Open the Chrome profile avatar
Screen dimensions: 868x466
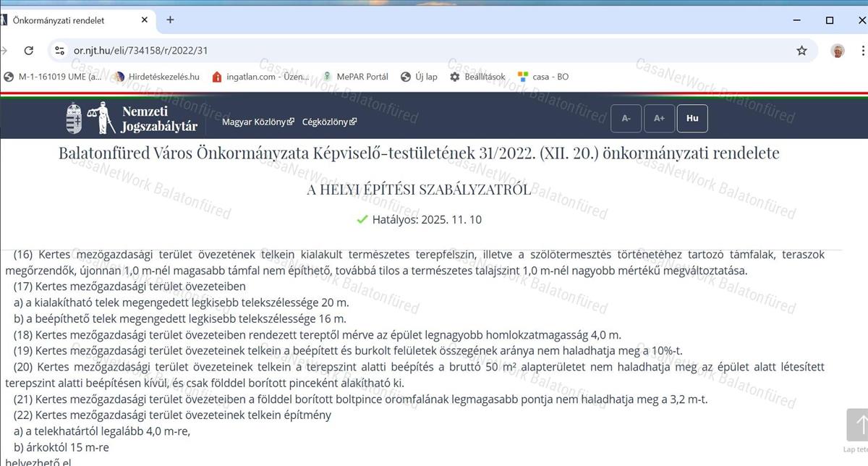coord(838,51)
